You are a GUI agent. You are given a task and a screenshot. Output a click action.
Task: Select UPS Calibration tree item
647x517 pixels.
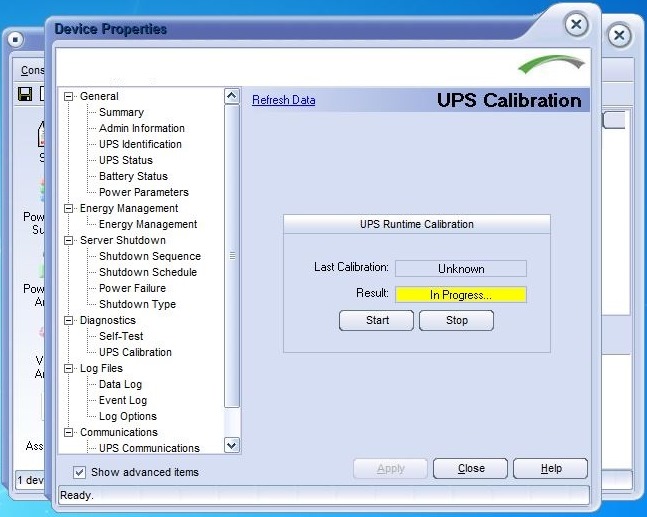click(x=135, y=352)
